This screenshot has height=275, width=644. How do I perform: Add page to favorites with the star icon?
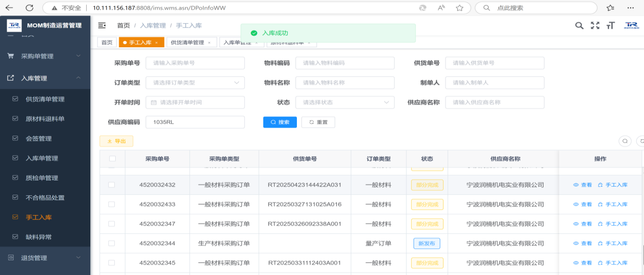coord(459,8)
